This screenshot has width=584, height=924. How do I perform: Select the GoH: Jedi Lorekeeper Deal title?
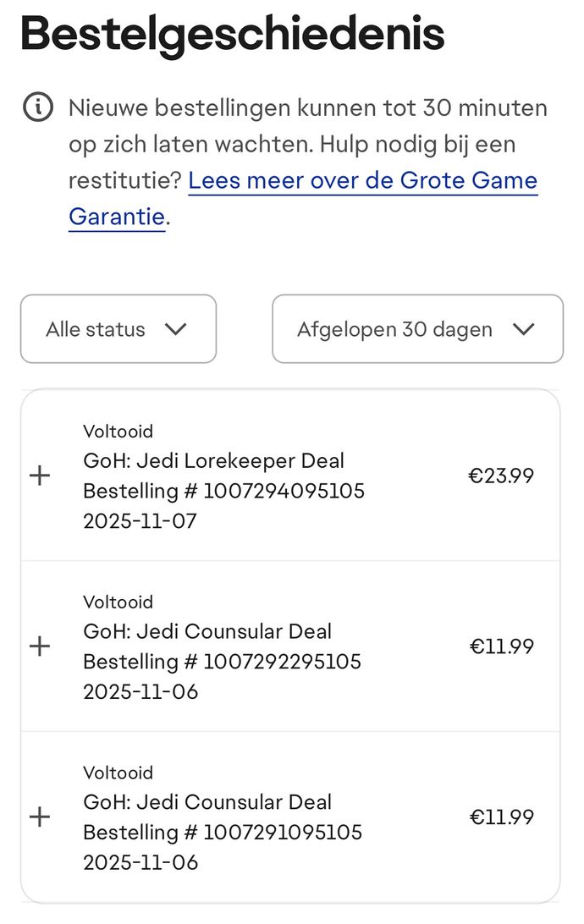tap(213, 461)
